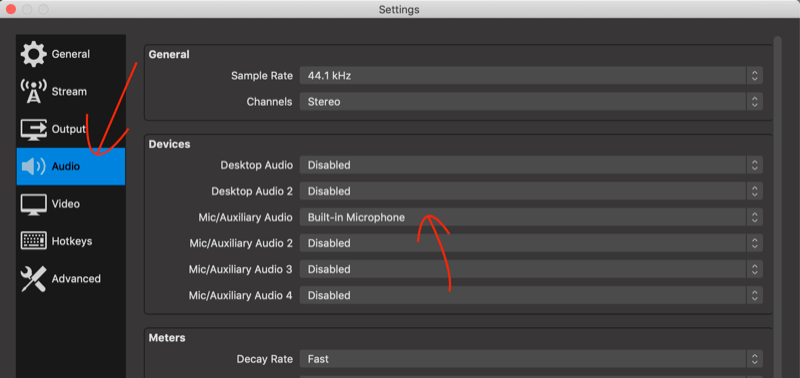Click the Video display icon
Image resolution: width=800 pixels, height=378 pixels.
(x=33, y=204)
